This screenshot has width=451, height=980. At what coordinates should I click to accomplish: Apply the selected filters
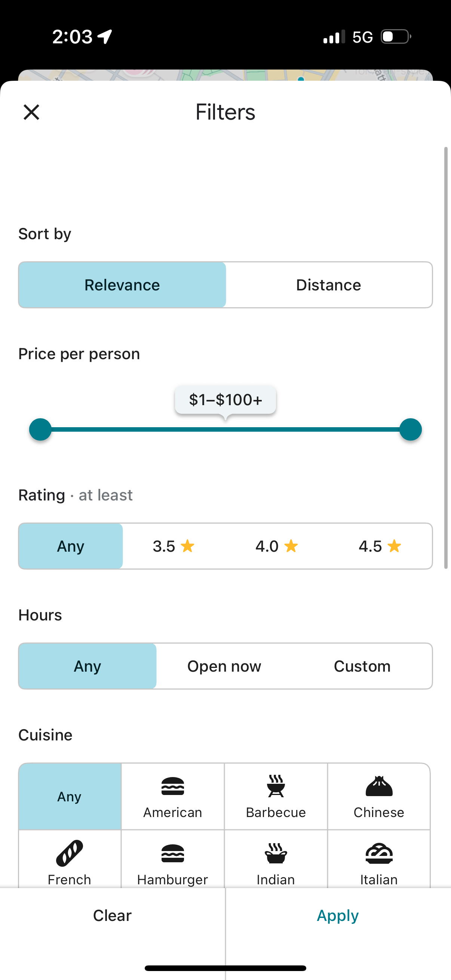(x=338, y=915)
